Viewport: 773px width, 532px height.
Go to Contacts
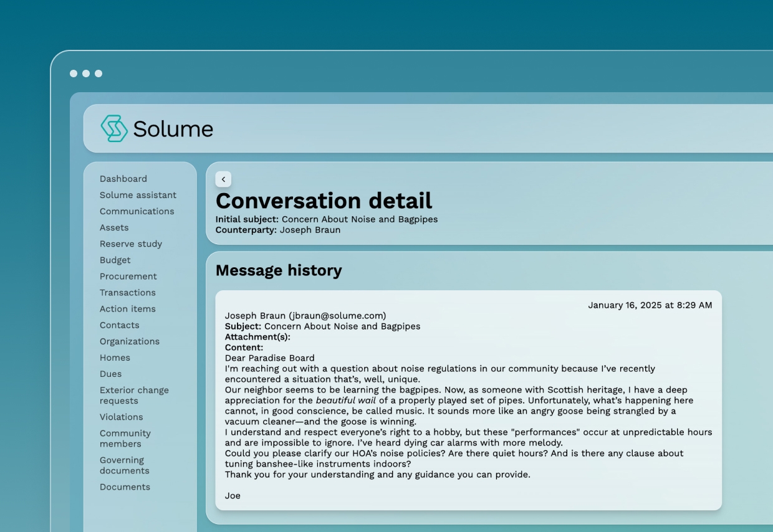[x=120, y=325]
